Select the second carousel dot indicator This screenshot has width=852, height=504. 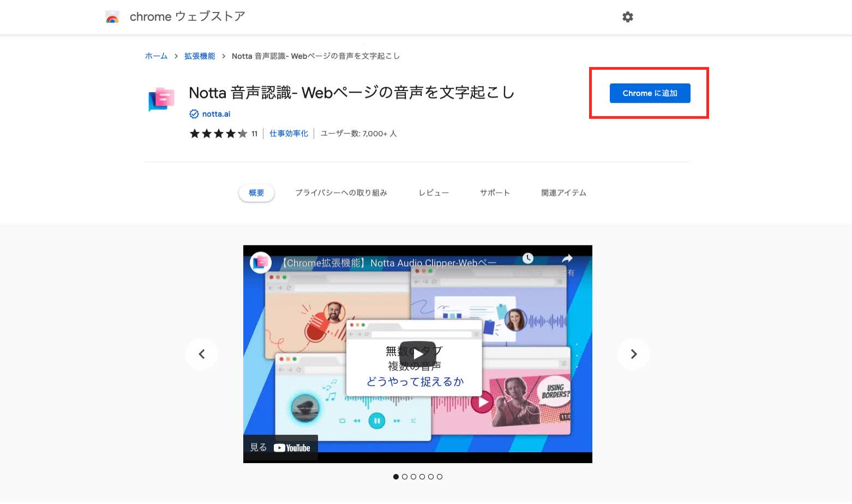[x=405, y=477]
